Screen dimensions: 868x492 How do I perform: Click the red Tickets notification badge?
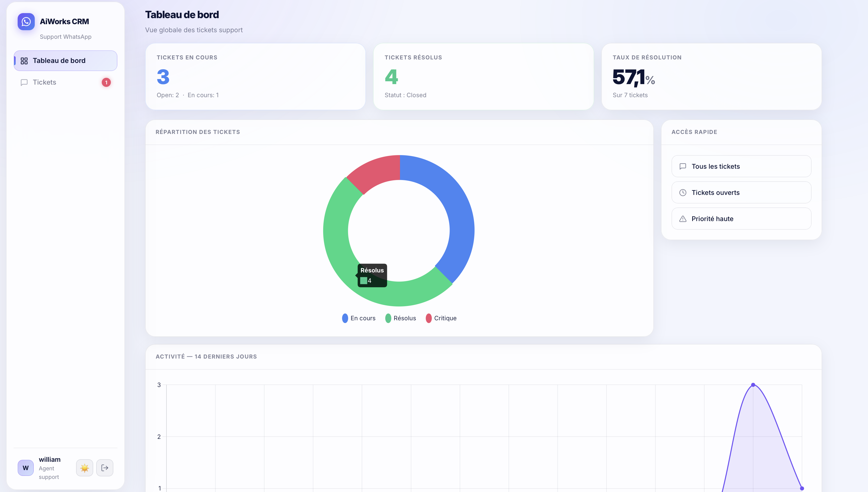click(x=106, y=82)
